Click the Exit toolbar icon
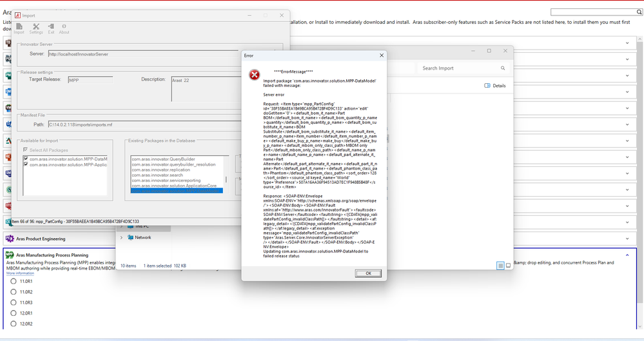This screenshot has height=341, width=644. 51,28
